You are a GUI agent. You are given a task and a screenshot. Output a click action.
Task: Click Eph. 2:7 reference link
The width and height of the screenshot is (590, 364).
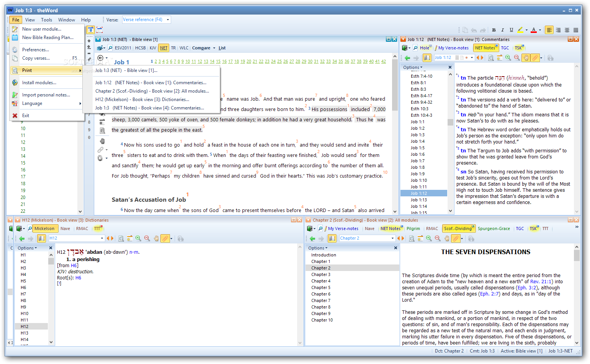point(490,294)
